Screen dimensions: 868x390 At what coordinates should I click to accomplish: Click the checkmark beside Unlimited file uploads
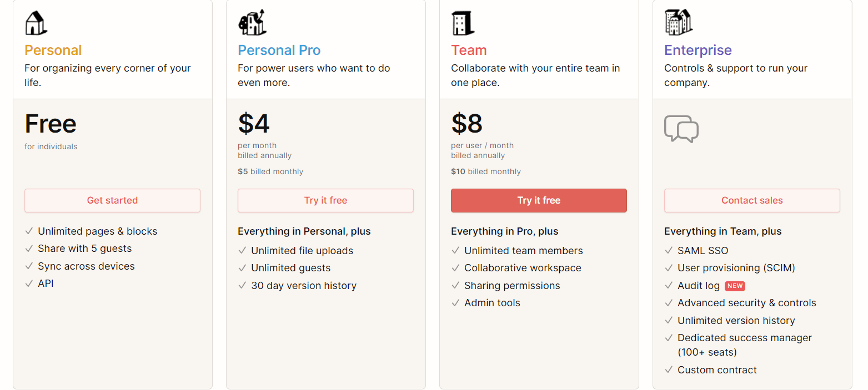(242, 251)
